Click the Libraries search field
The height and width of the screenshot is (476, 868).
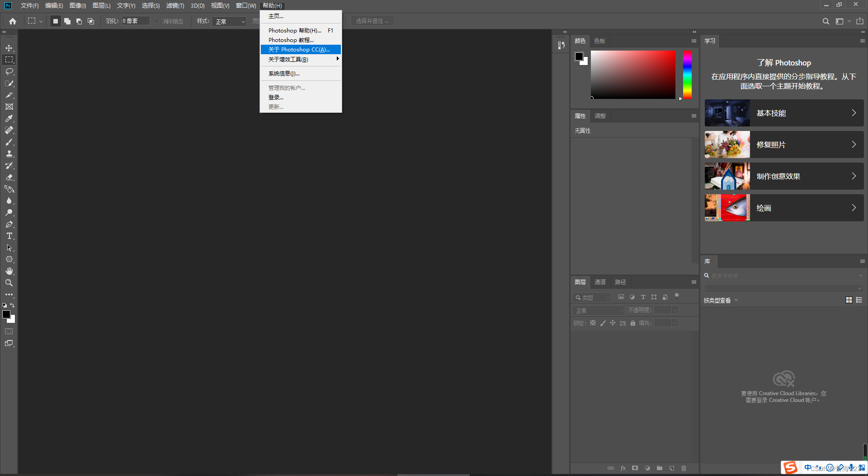[x=783, y=275]
